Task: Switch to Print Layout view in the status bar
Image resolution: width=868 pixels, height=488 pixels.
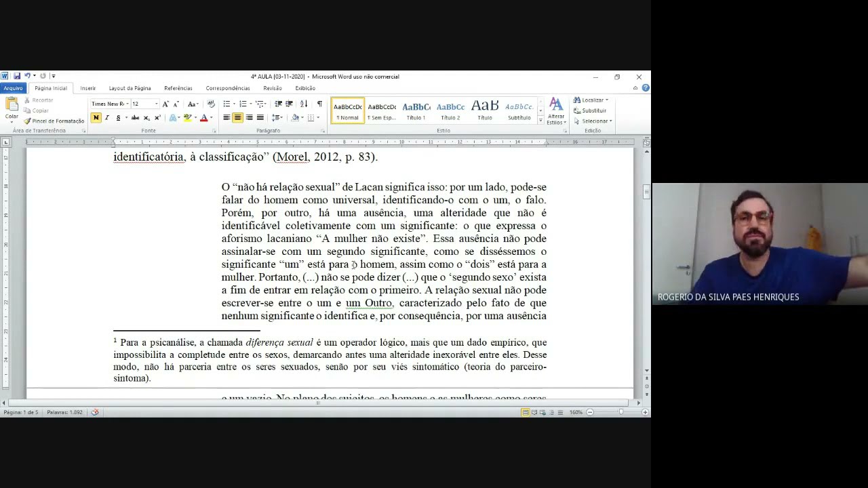Action: (525, 412)
